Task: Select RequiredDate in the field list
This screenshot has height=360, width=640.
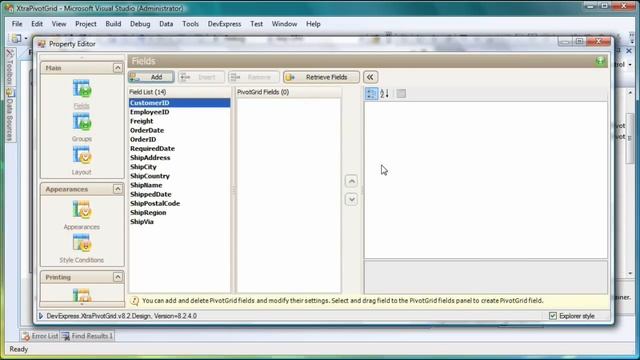Action: [180, 149]
